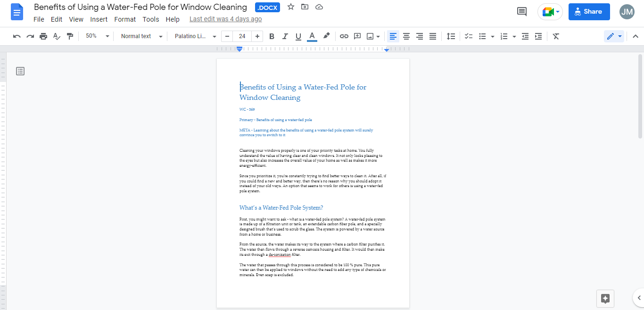Open text color picker
Screen dimensions: 644x310
[x=312, y=36]
